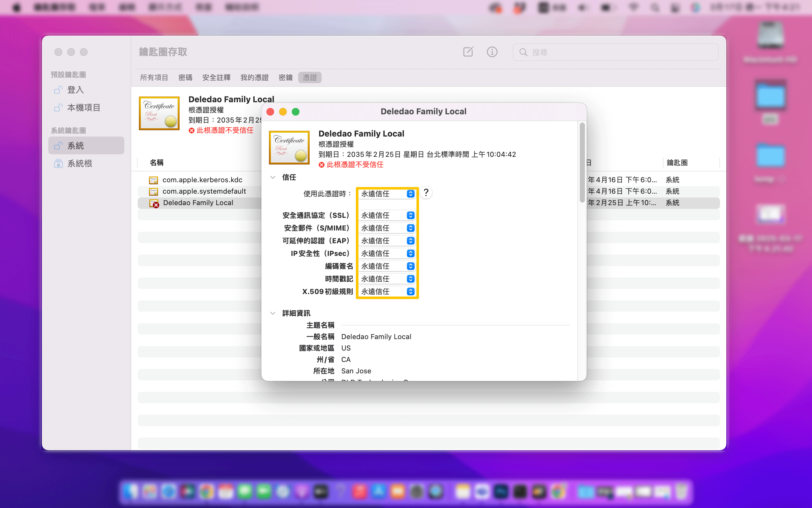The width and height of the screenshot is (812, 508).
Task: Click the lock icon beside 系統
Action: coord(58,145)
